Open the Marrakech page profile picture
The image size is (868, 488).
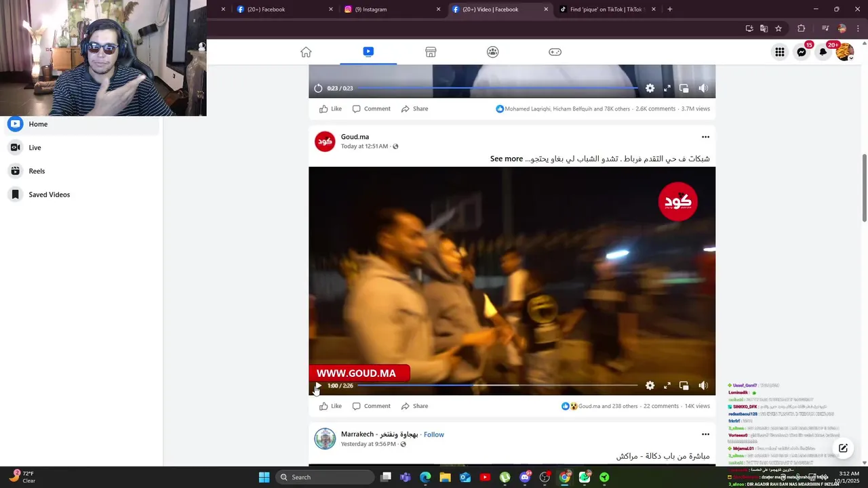coord(325,439)
